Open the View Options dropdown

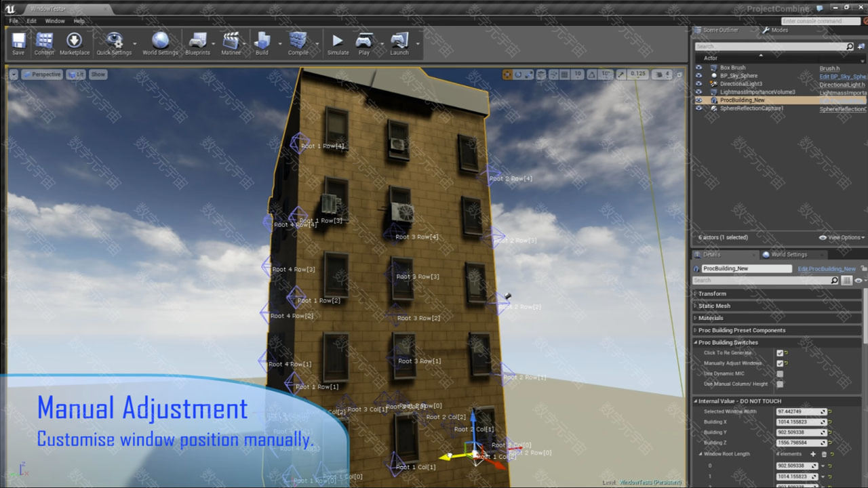point(842,238)
